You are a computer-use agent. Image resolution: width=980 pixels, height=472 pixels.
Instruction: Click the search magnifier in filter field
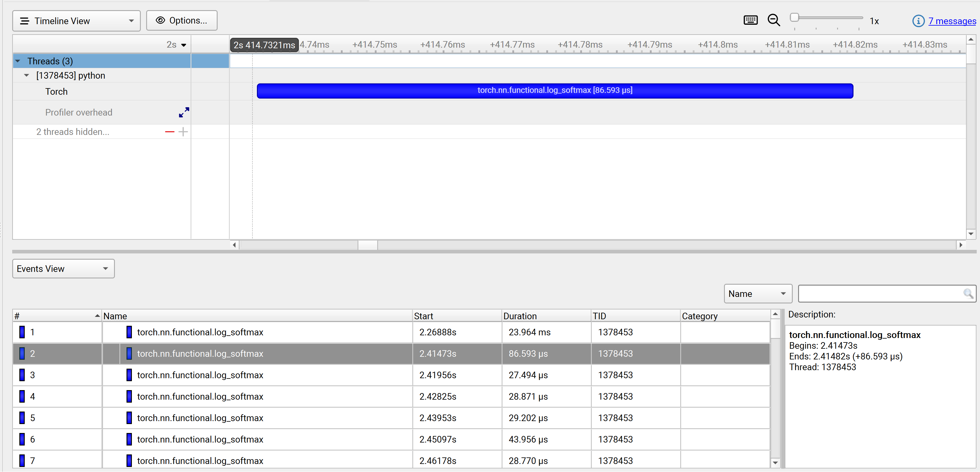click(x=968, y=294)
